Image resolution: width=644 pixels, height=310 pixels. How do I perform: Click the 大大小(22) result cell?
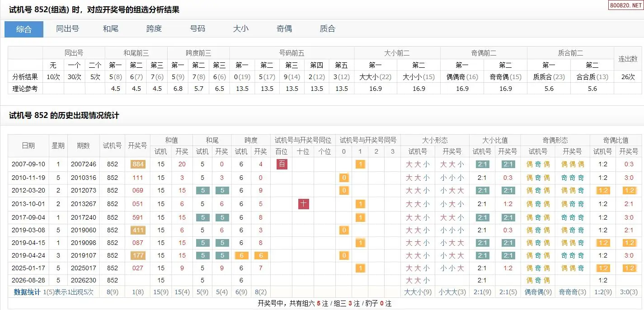click(x=375, y=77)
